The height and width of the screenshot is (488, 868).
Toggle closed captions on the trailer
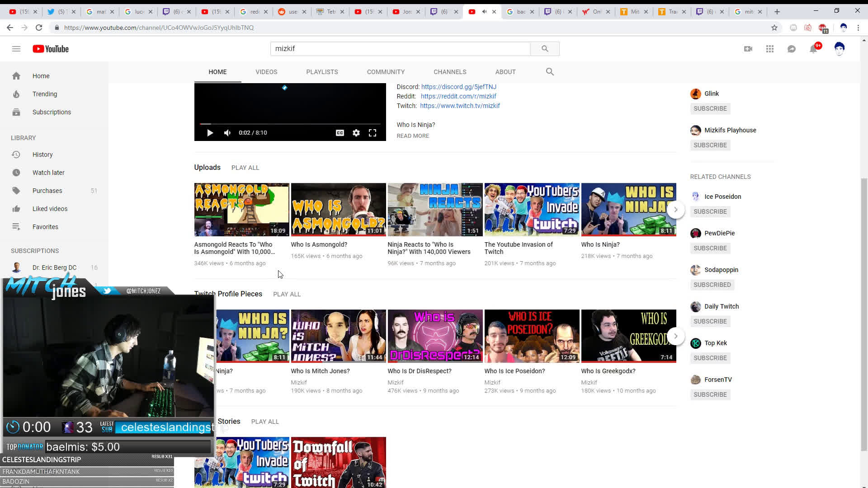tap(340, 133)
